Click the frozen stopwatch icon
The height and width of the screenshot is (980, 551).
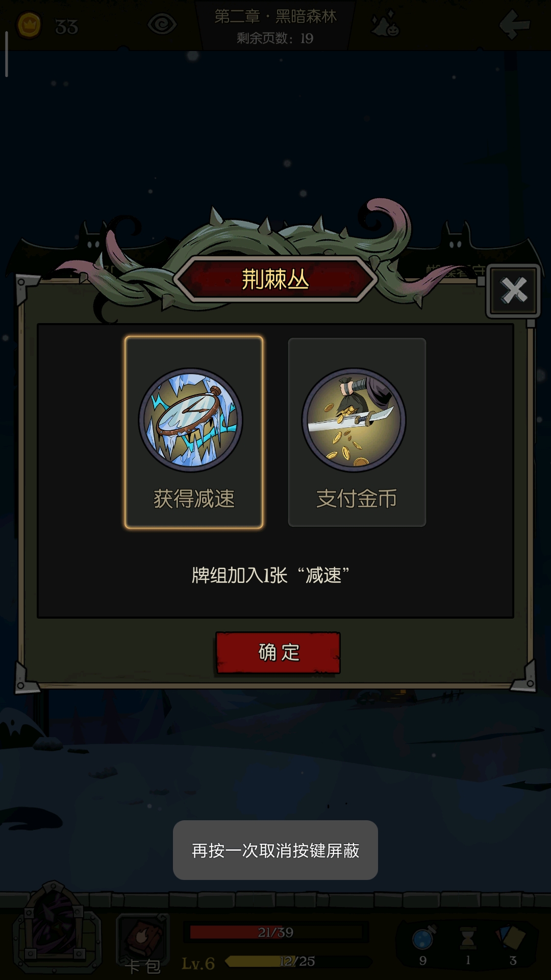pos(191,420)
